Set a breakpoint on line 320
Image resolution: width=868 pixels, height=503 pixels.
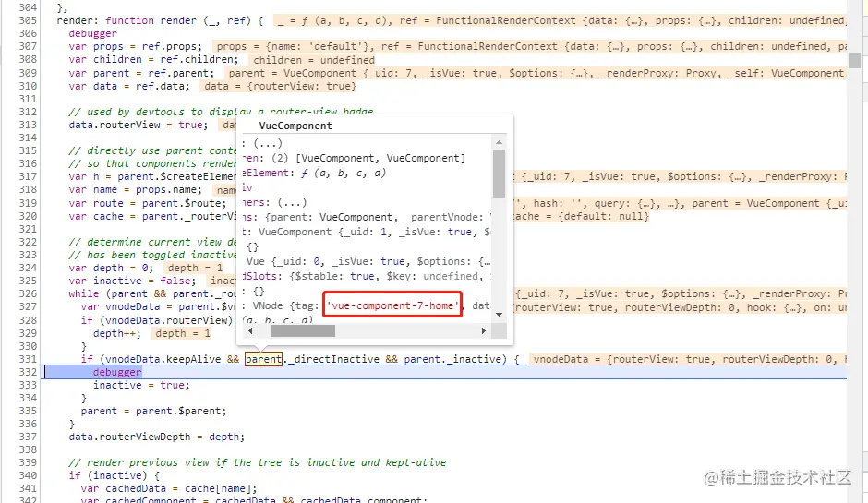point(28,216)
